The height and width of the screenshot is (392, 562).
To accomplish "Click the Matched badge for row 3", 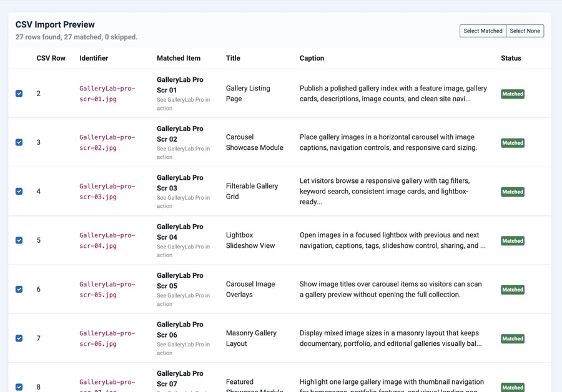I will click(513, 142).
